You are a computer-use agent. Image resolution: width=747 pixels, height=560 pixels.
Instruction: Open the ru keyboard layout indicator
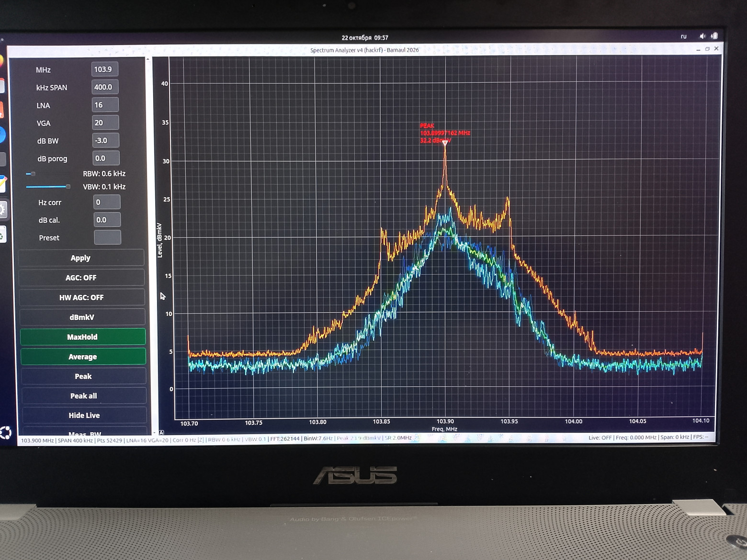pyautogui.click(x=683, y=36)
